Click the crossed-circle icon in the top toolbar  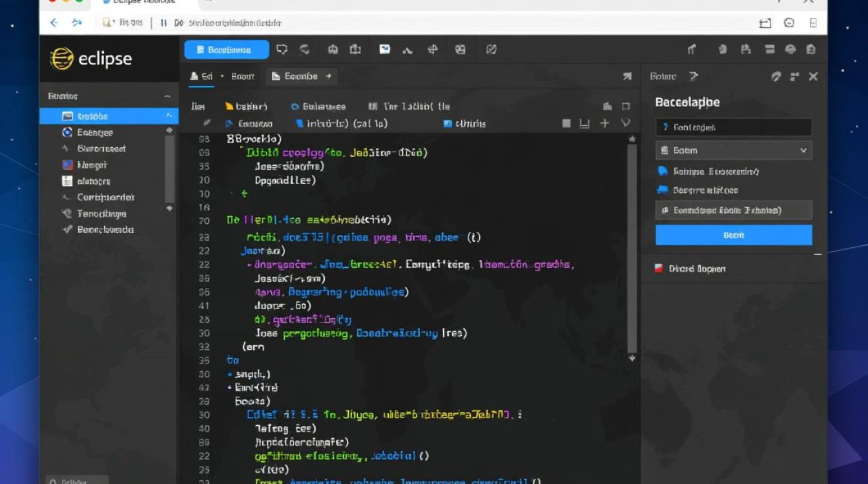tap(491, 50)
